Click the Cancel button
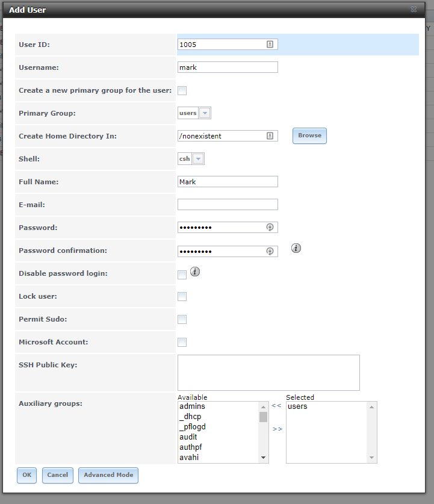Viewport: 434px width, 504px height. pyautogui.click(x=58, y=475)
